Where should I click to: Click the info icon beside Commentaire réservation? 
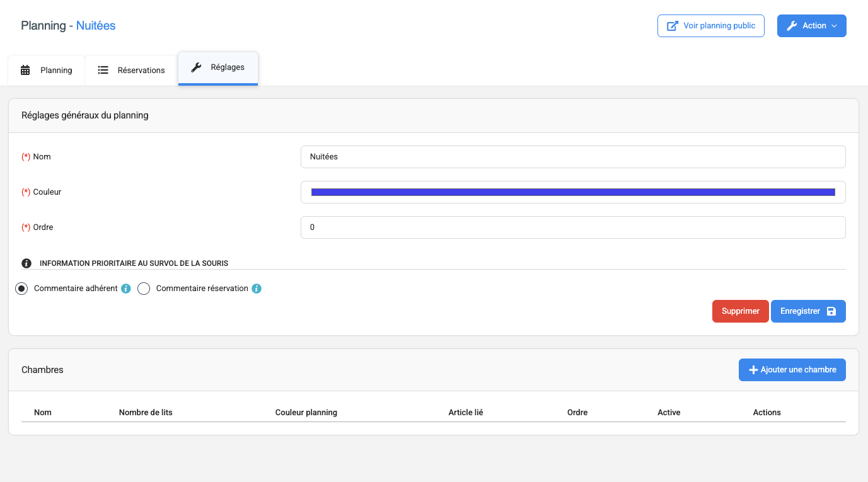pyautogui.click(x=257, y=289)
